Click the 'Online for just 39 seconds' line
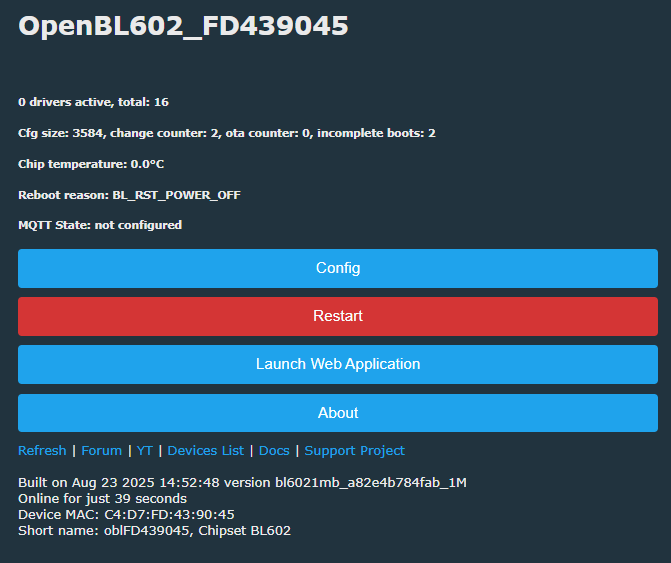 click(102, 499)
